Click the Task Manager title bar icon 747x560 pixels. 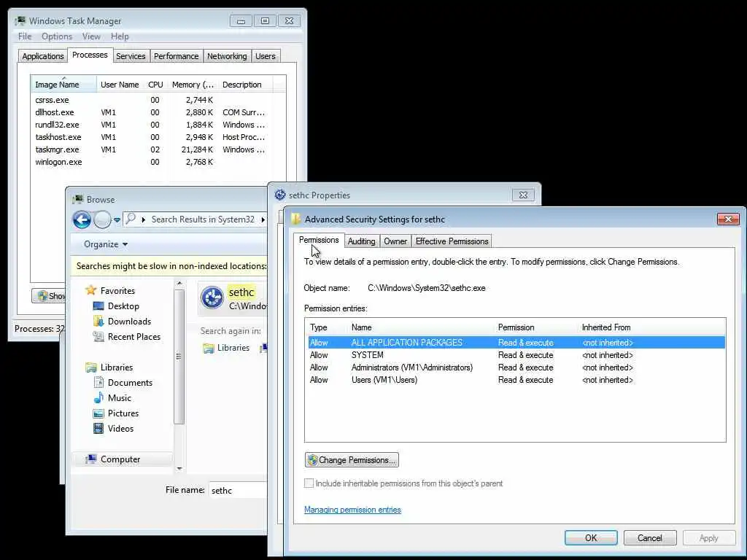tap(20, 21)
